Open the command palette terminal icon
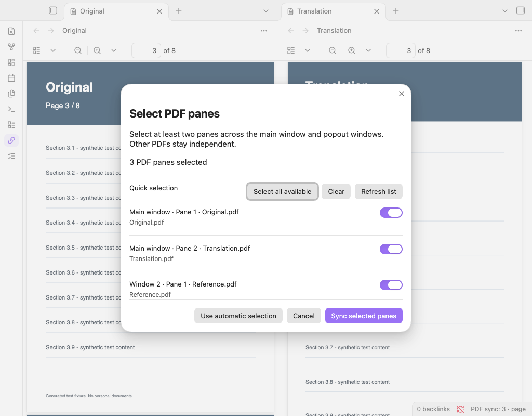Screen dimensions: 532x416 [x=11, y=109]
